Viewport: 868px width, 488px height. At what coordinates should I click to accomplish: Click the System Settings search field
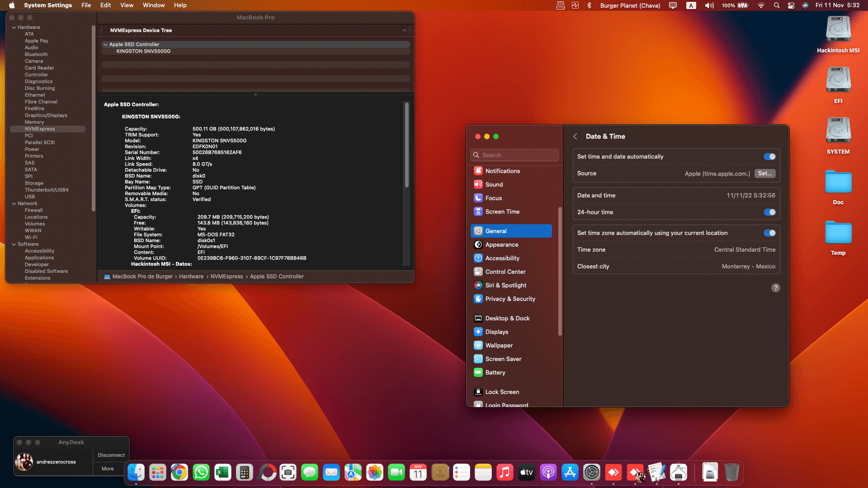pyautogui.click(x=514, y=155)
